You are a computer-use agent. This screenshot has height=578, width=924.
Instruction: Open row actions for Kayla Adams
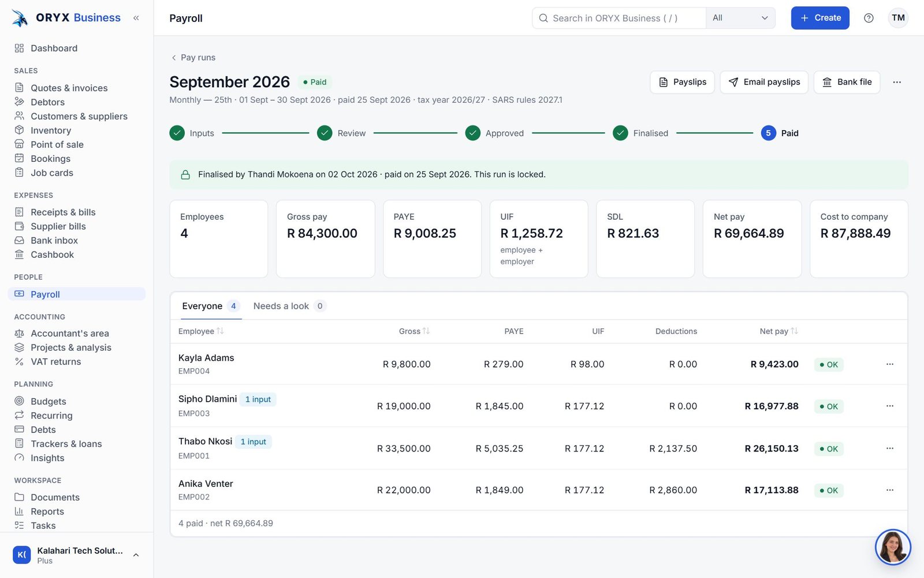click(890, 364)
